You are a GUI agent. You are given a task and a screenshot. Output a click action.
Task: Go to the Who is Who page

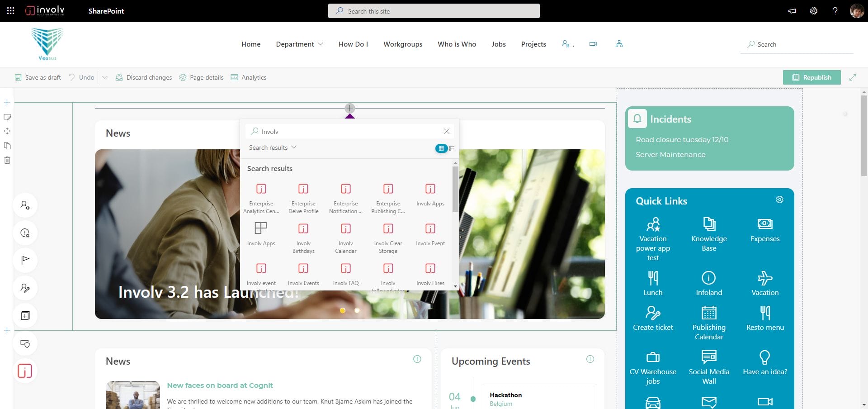(x=457, y=44)
